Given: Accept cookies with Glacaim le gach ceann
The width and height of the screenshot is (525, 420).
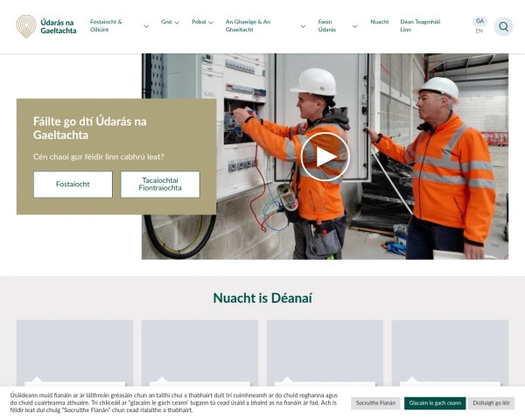Looking at the screenshot, I should coord(435,403).
